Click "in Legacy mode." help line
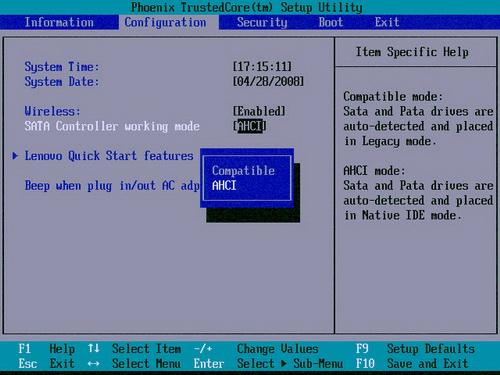Image resolution: width=500 pixels, height=375 pixels. point(390,141)
